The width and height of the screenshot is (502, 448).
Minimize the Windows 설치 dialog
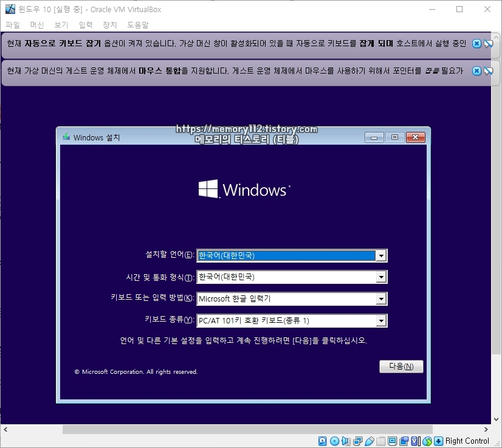tap(374, 137)
